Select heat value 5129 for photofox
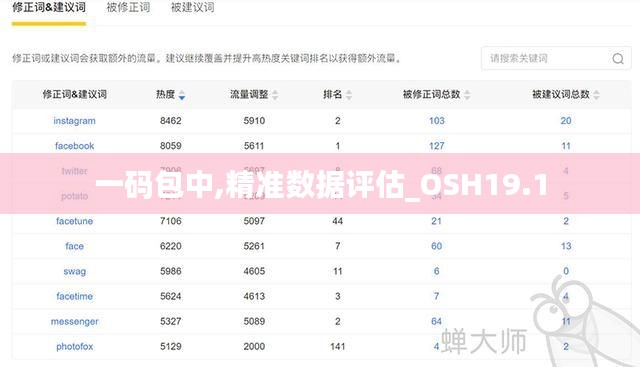640x367 pixels. (x=171, y=347)
